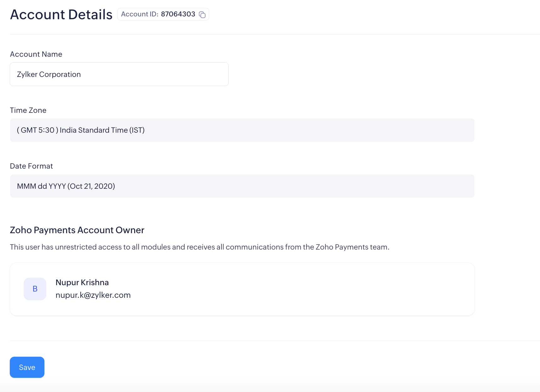The image size is (540, 392).
Task: Click the 'Account ID:' label text
Action: (140, 14)
